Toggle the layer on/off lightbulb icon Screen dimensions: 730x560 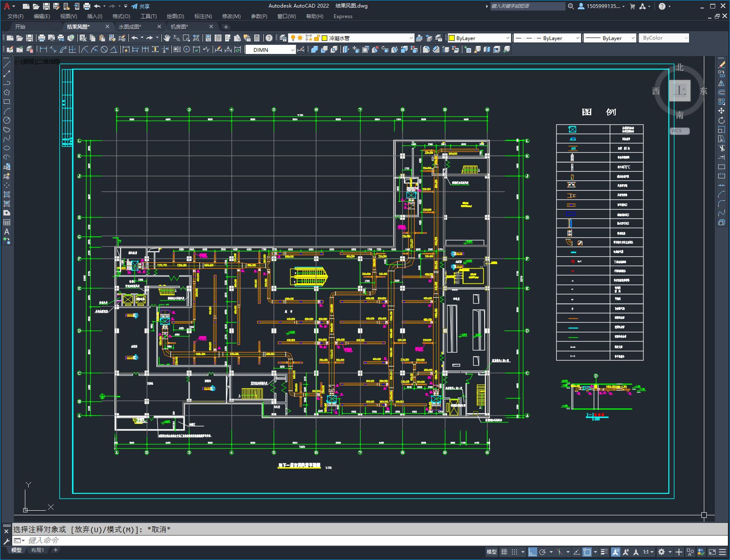[x=293, y=38]
